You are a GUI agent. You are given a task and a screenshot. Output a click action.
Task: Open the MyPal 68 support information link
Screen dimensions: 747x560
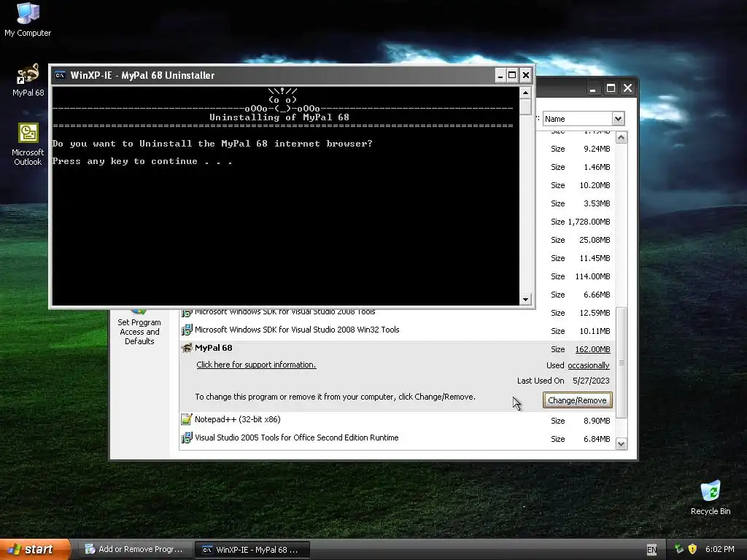point(256,365)
